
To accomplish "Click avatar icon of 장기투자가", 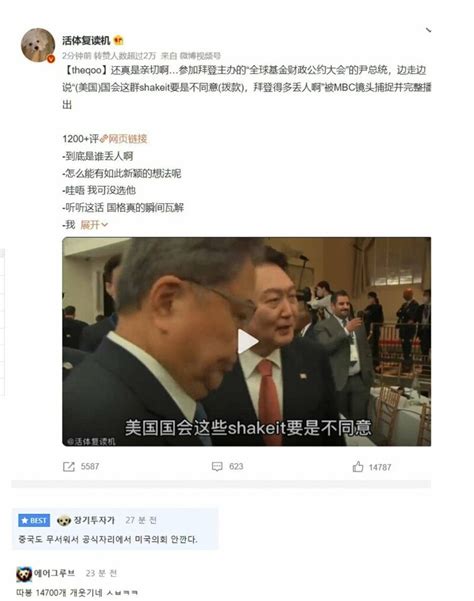I will [x=64, y=521].
